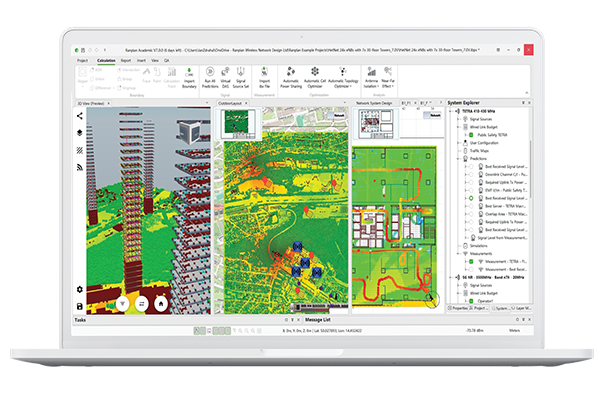Switch to the Report ribbon tab
Viewport: 604px width, 394px height.
coord(126,60)
